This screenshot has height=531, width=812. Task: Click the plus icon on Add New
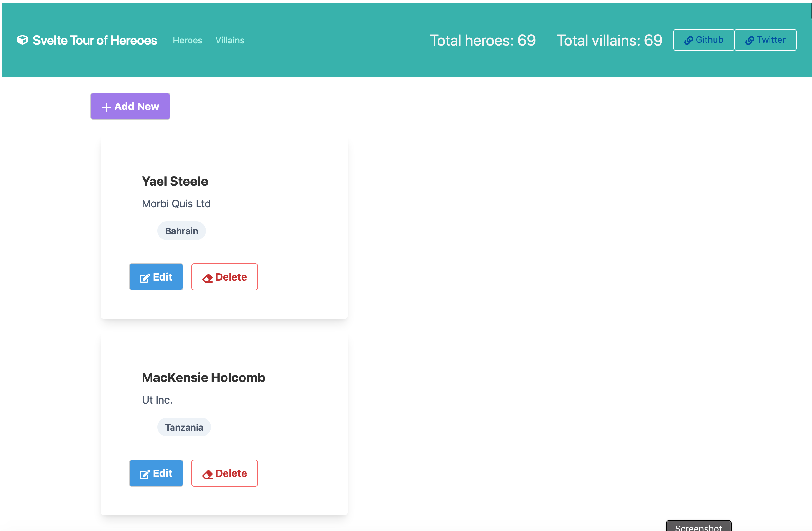(106, 107)
